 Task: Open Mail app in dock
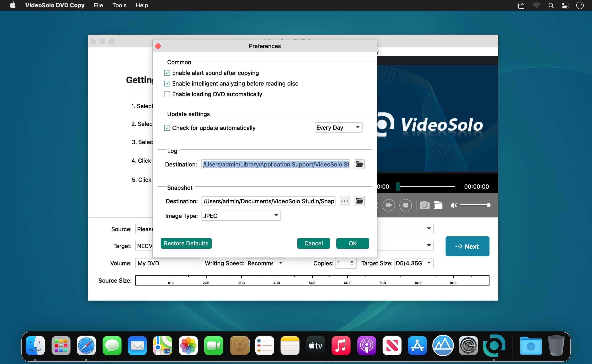[137, 345]
